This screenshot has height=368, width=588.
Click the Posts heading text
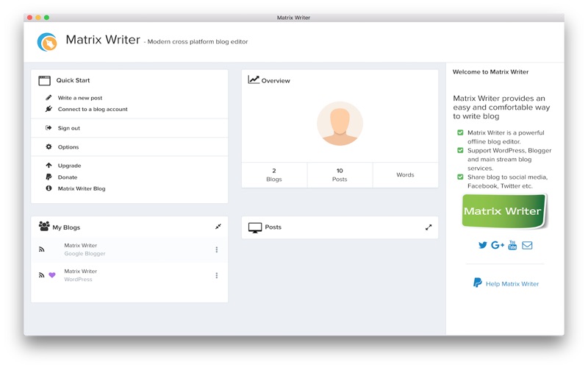click(x=273, y=227)
